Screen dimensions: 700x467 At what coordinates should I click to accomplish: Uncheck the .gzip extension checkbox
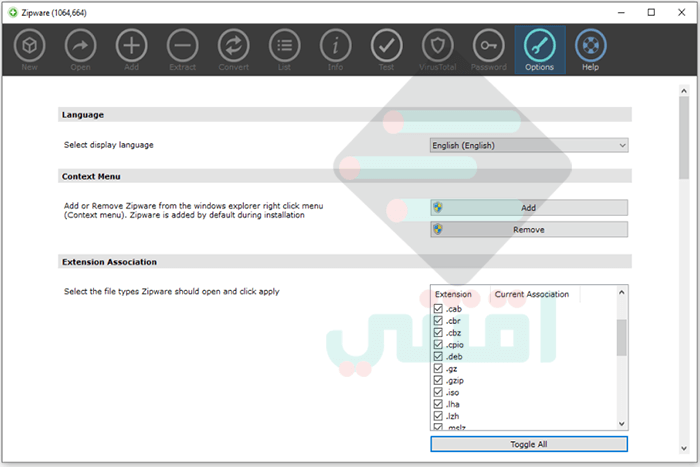(x=438, y=380)
